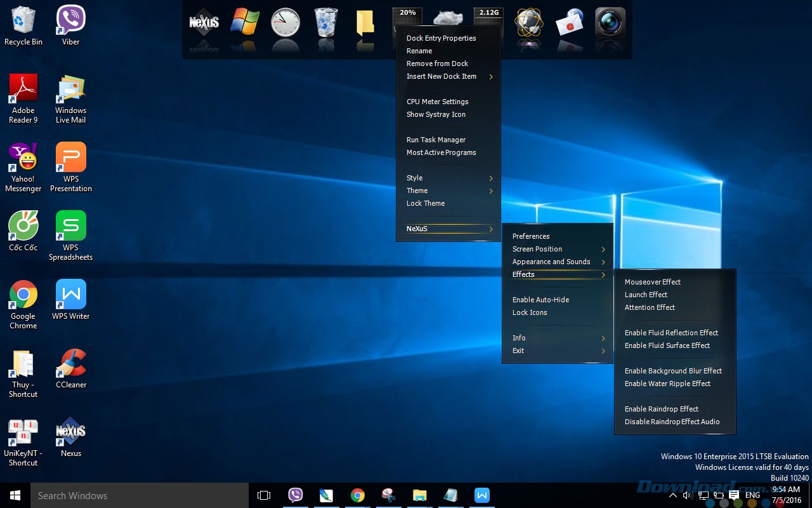Screen dimensions: 812x508
Task: Open Preferences in the NeXuS submenu
Action: (531, 236)
